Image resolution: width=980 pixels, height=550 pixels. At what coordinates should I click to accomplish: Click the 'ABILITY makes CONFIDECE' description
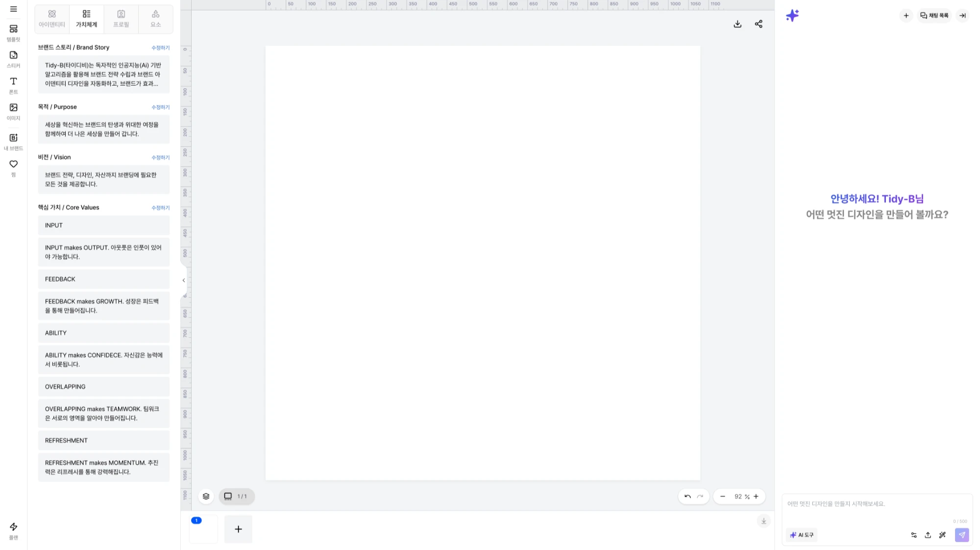click(x=104, y=360)
